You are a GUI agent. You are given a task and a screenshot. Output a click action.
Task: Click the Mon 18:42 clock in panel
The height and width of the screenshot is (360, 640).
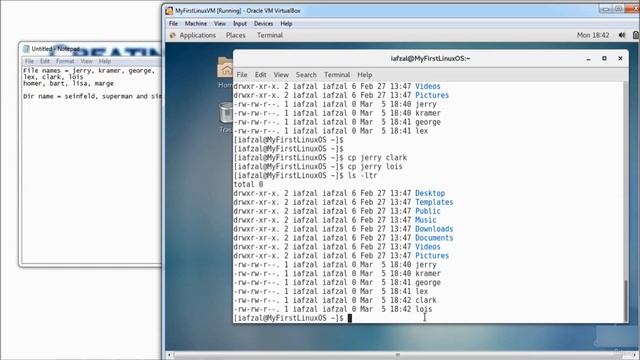593,36
